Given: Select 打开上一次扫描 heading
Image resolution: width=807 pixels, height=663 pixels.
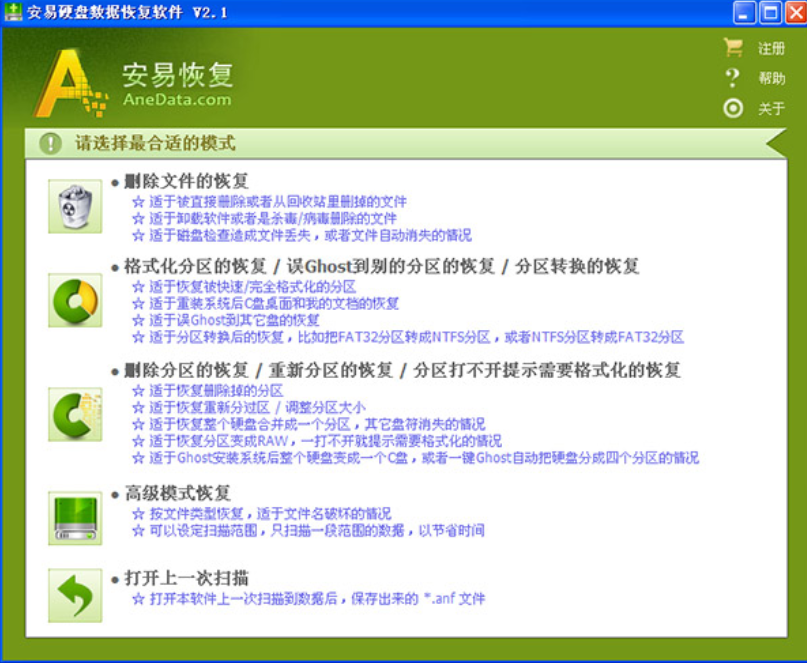Looking at the screenshot, I should point(187,578).
